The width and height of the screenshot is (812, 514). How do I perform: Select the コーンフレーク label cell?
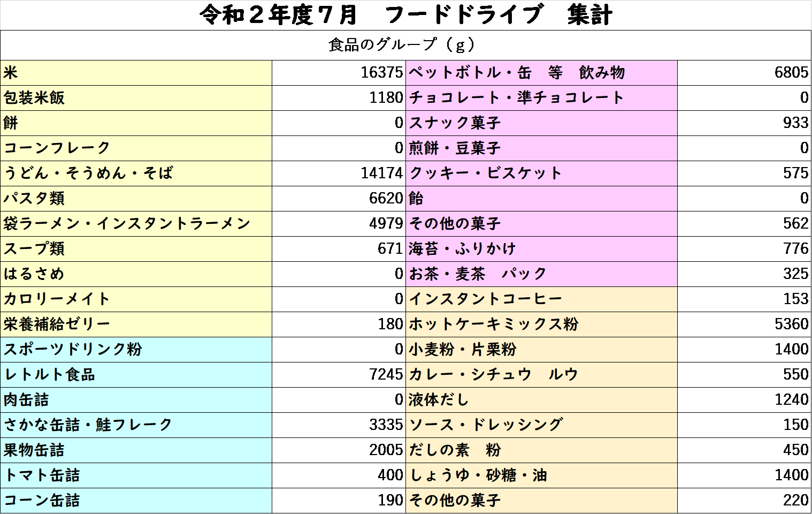[x=136, y=148]
